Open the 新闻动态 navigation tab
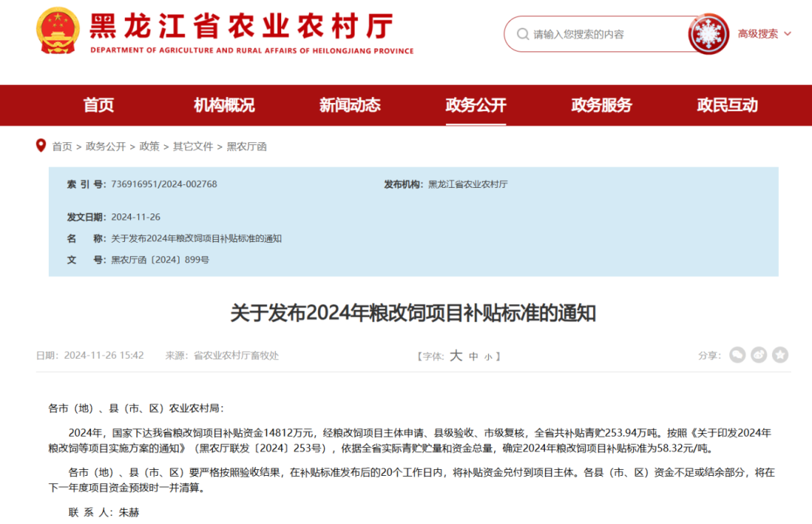 click(x=350, y=105)
